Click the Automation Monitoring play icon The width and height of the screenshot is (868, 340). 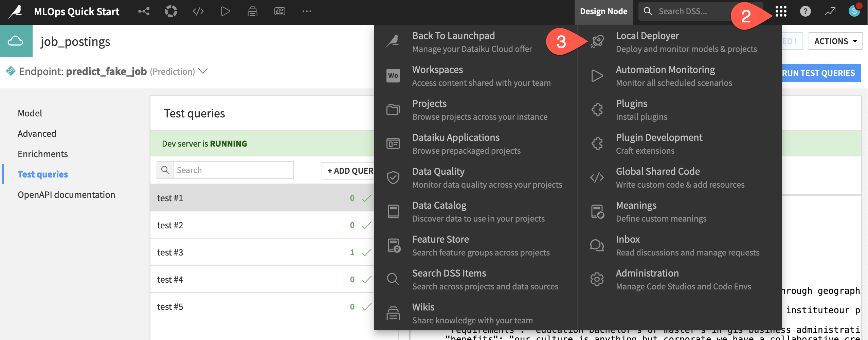click(x=597, y=76)
